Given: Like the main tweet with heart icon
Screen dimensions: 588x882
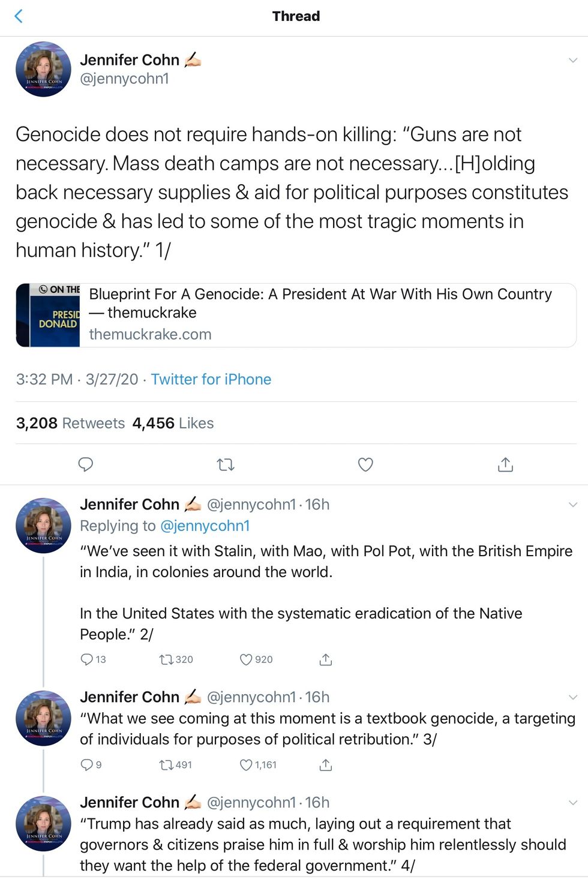Looking at the screenshot, I should [x=365, y=464].
